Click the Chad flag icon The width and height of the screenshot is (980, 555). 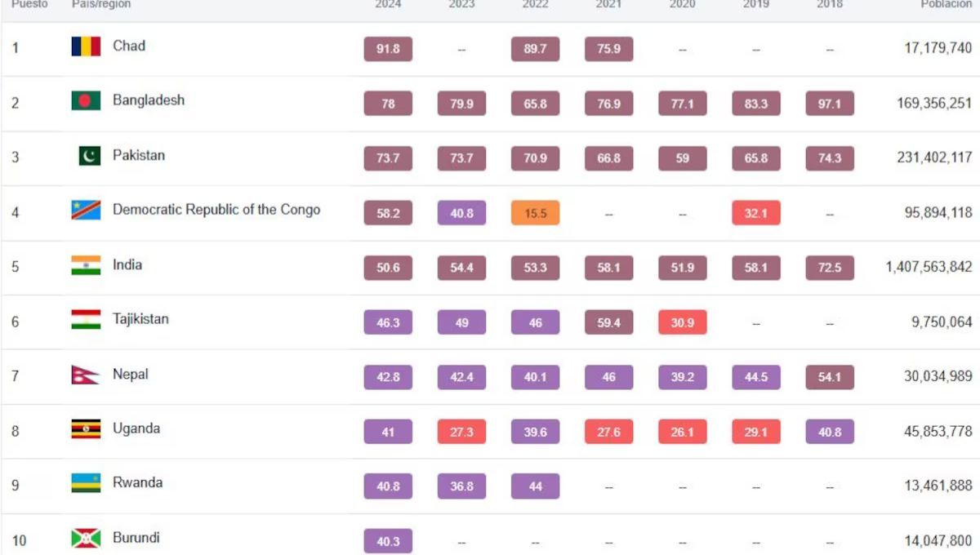86,47
